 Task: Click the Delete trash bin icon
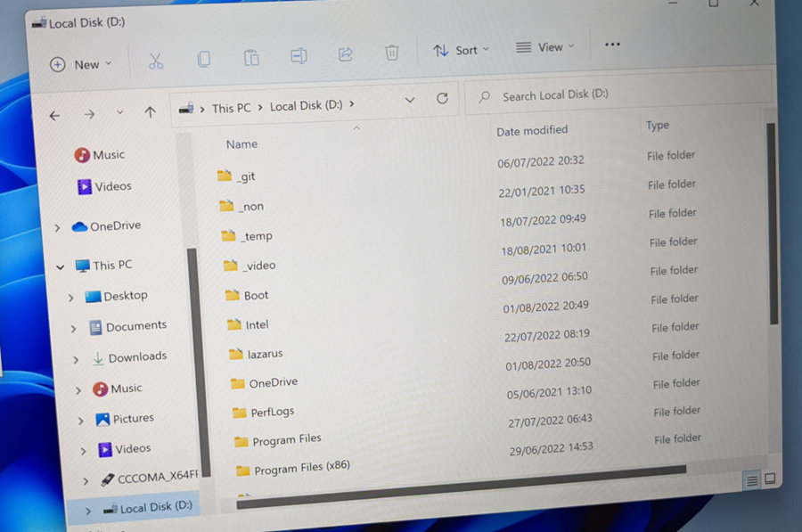click(x=392, y=53)
